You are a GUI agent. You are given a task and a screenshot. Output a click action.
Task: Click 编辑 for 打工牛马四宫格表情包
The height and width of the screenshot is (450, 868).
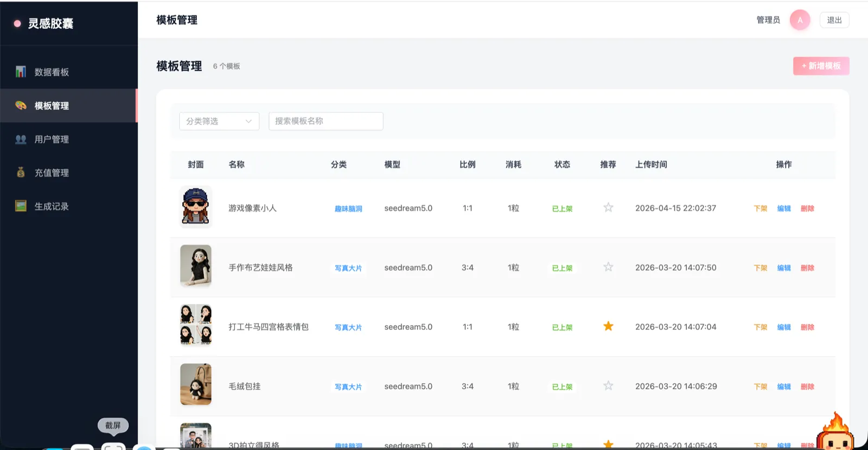point(784,327)
